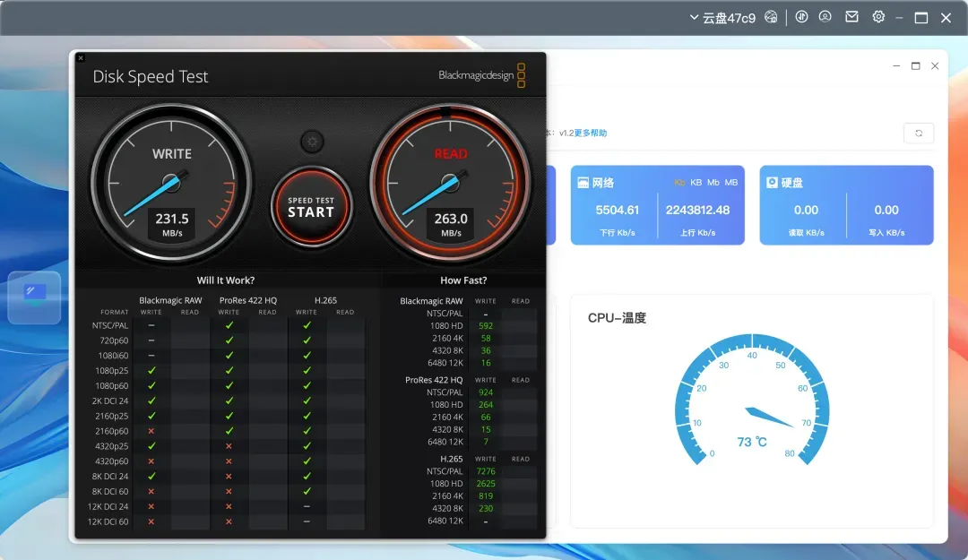This screenshot has height=560, width=968.
Task: Click the Will It Work? header
Action: click(226, 280)
